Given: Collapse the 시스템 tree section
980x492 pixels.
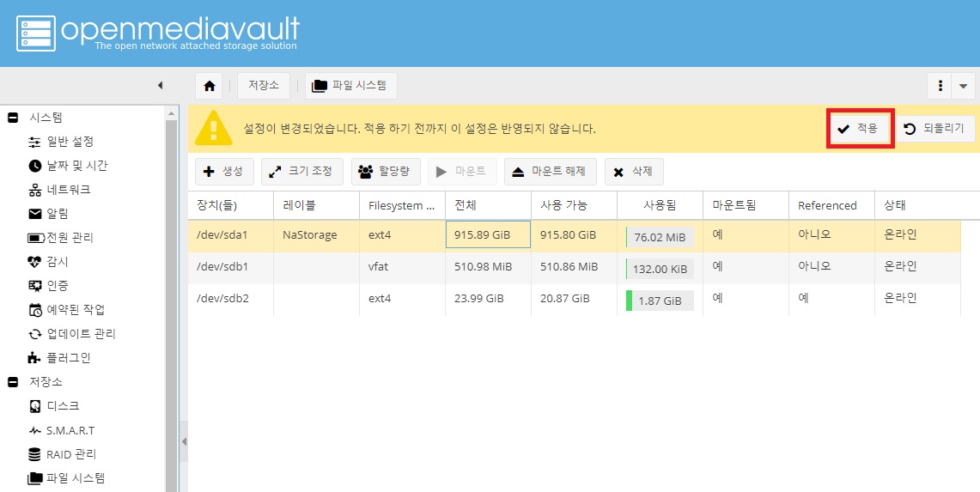Looking at the screenshot, I should (13, 118).
